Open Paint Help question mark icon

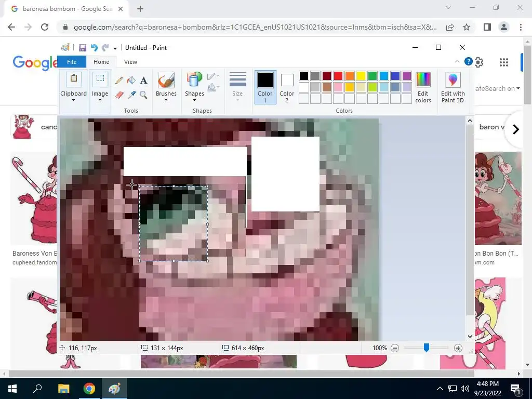click(x=468, y=61)
